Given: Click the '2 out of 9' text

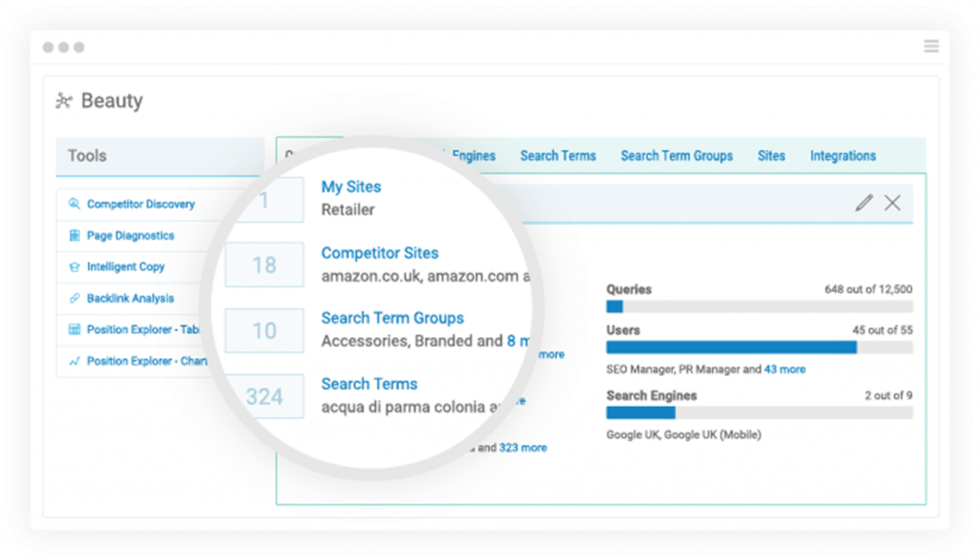Looking at the screenshot, I should tap(888, 395).
